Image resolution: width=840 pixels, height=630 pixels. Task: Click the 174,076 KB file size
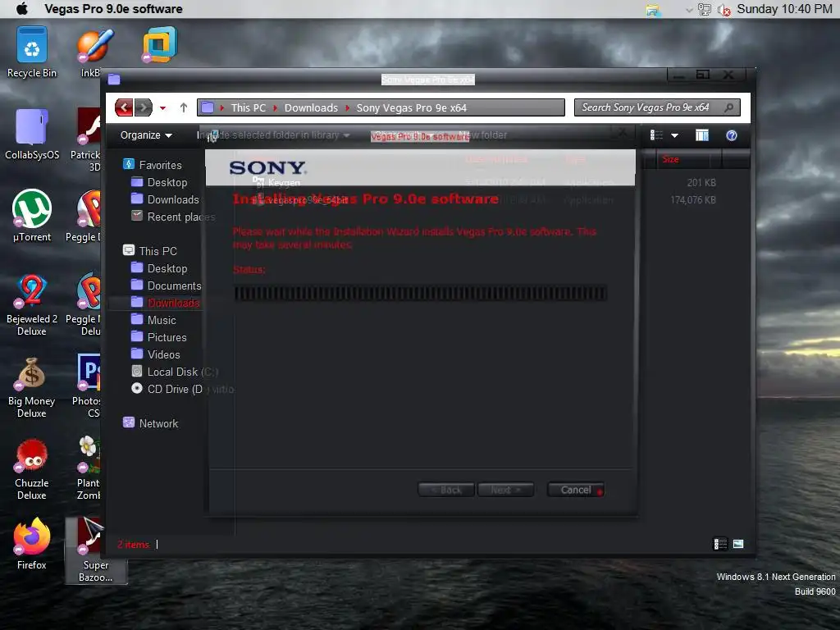(x=692, y=200)
